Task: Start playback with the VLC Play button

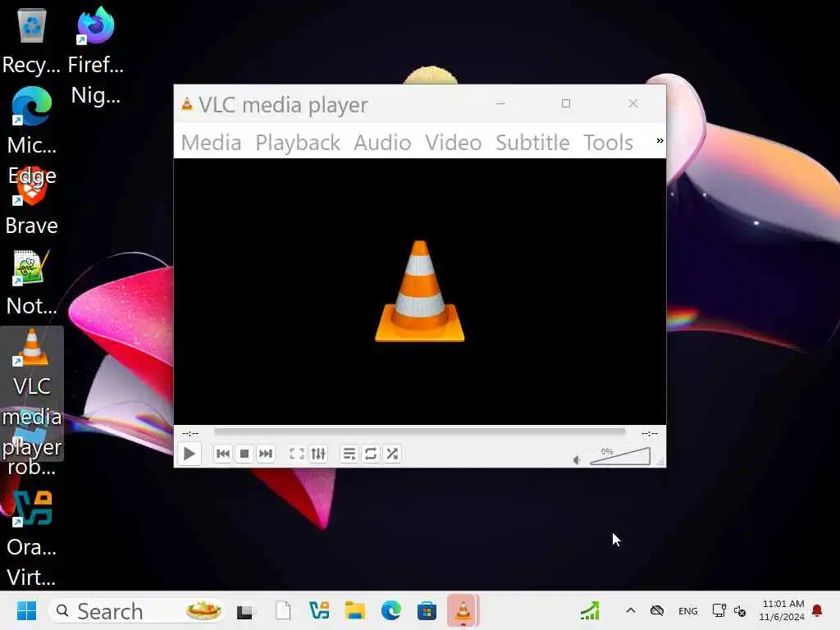Action: (189, 454)
